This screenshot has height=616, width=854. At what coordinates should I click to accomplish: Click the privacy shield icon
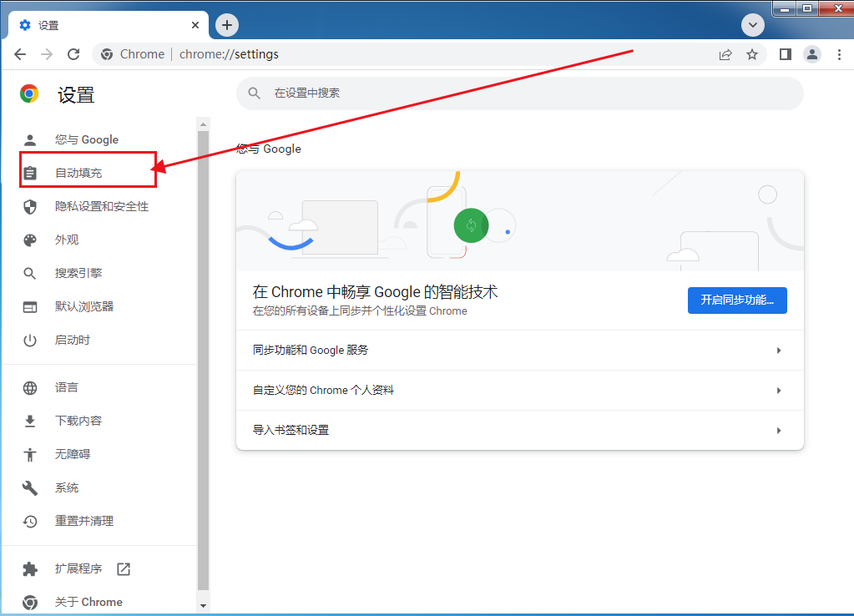(30, 206)
